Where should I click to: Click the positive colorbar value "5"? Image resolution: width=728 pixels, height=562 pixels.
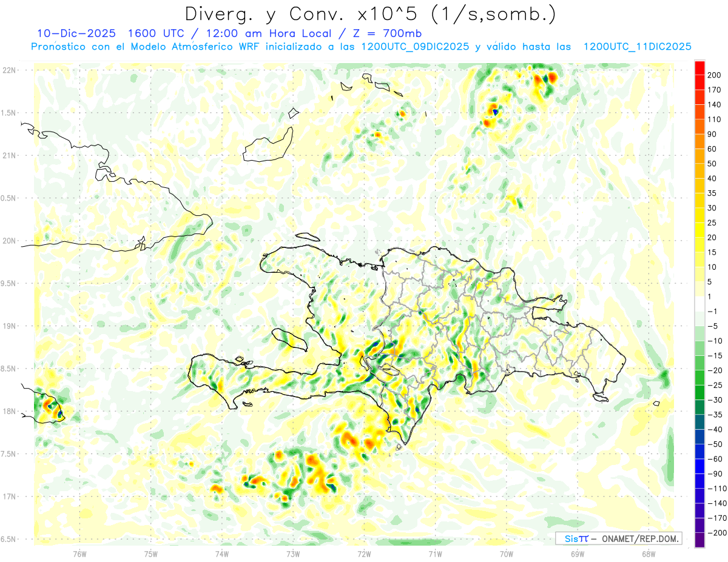[710, 282]
